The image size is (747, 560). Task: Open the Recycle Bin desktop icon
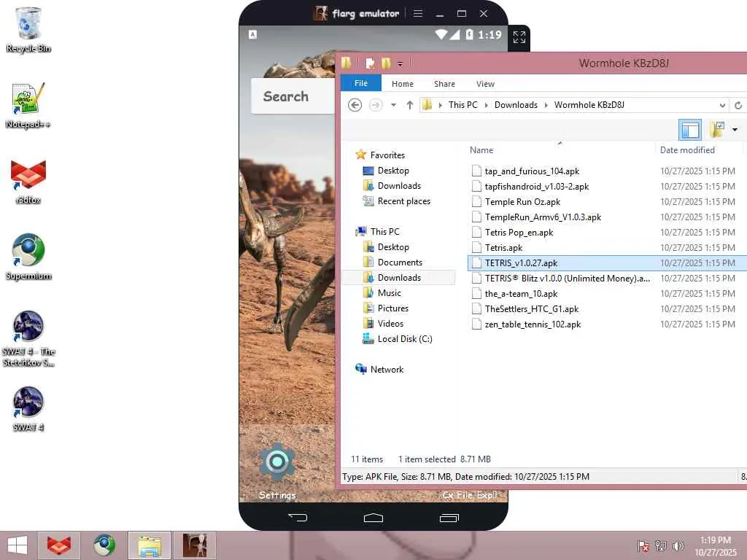(x=28, y=29)
